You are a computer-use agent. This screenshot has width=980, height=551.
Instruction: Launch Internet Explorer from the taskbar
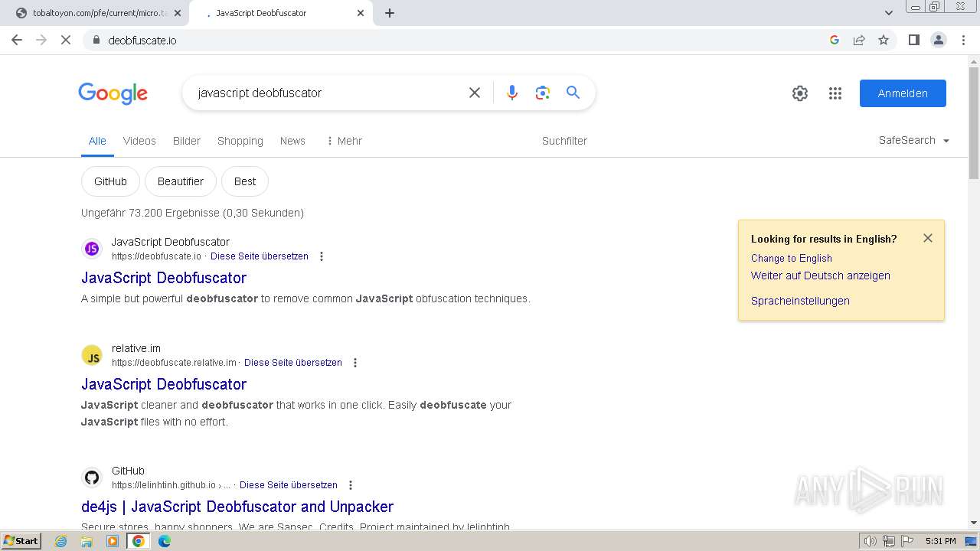click(x=61, y=541)
